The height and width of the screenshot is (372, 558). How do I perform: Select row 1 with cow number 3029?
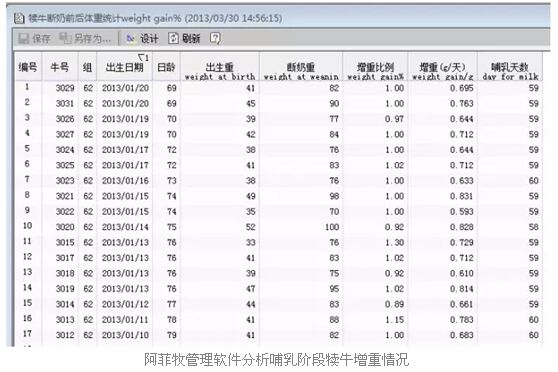click(x=279, y=88)
